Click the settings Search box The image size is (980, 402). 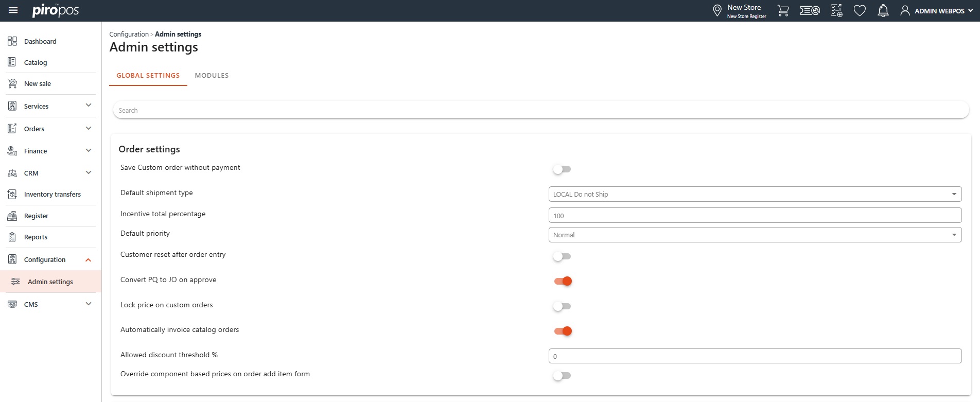point(540,110)
